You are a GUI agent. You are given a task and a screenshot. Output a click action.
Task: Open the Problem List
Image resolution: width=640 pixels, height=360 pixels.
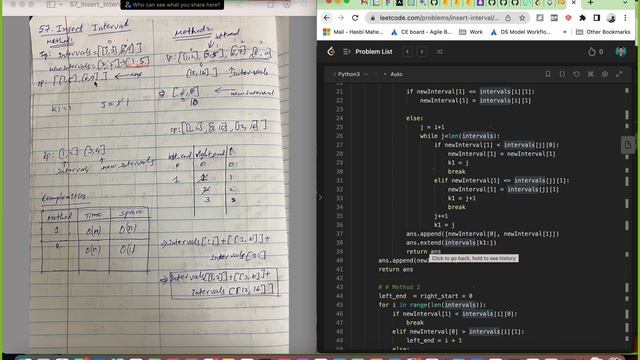click(368, 51)
